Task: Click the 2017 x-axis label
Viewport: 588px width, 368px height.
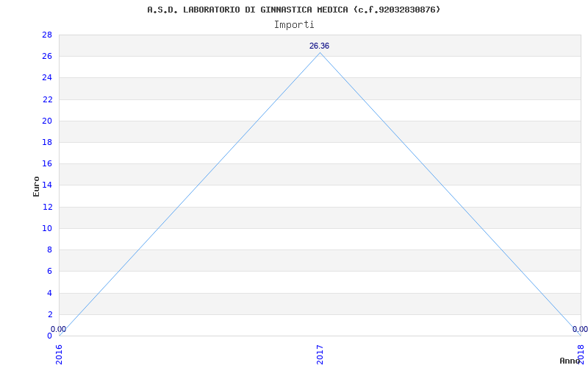Action: 320,355
